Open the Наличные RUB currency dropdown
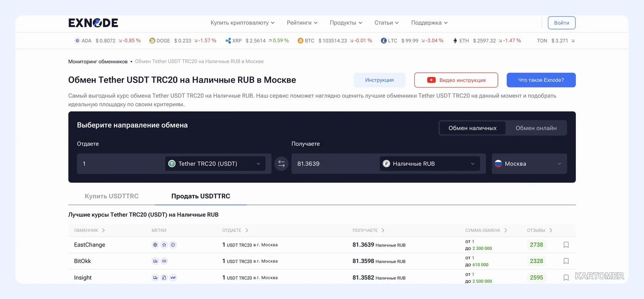 [430, 164]
